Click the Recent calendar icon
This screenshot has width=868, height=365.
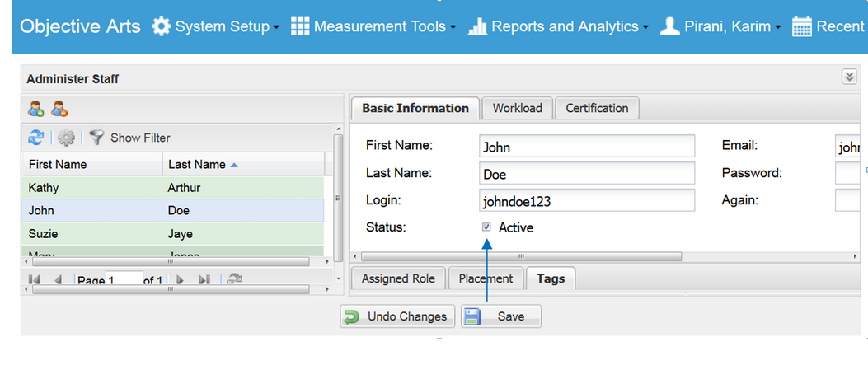[801, 26]
